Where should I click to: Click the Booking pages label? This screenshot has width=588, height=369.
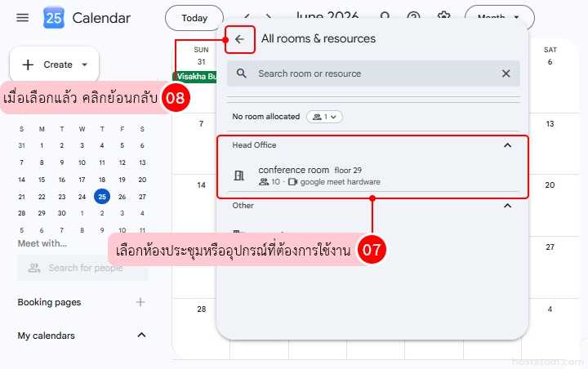tap(49, 302)
